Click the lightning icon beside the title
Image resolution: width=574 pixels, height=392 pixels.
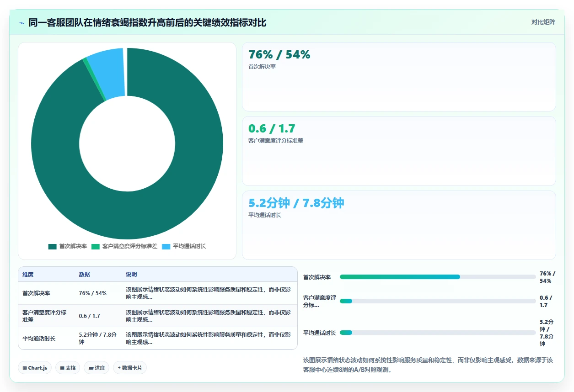(x=22, y=23)
